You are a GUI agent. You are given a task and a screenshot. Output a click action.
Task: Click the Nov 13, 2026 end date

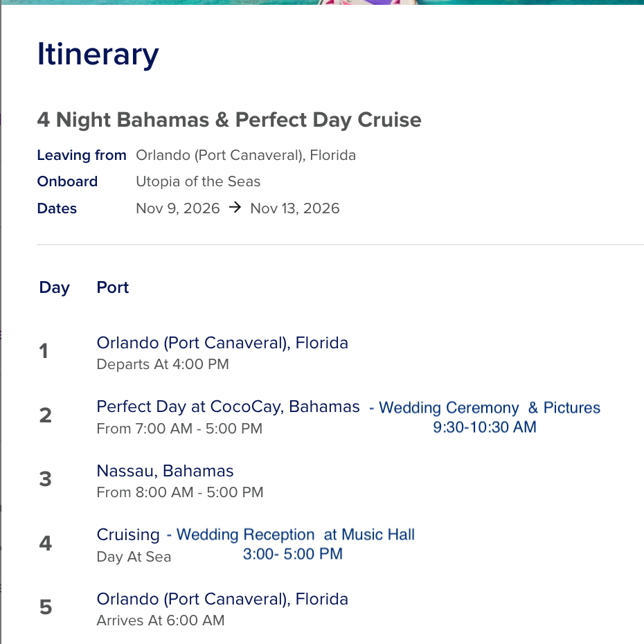295,208
